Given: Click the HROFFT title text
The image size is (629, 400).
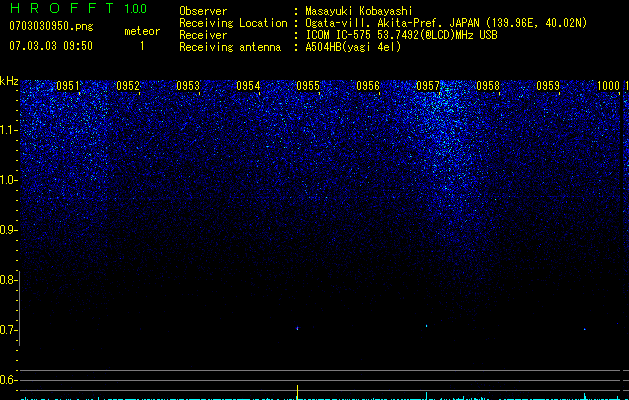Looking at the screenshot, I should pyautogui.click(x=62, y=8).
